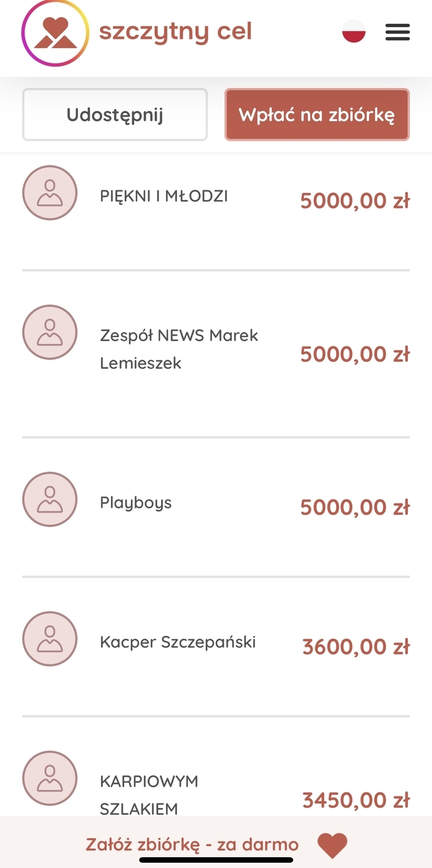Click the Zespół NEWS Marek Lemieszek avatar

50,332
